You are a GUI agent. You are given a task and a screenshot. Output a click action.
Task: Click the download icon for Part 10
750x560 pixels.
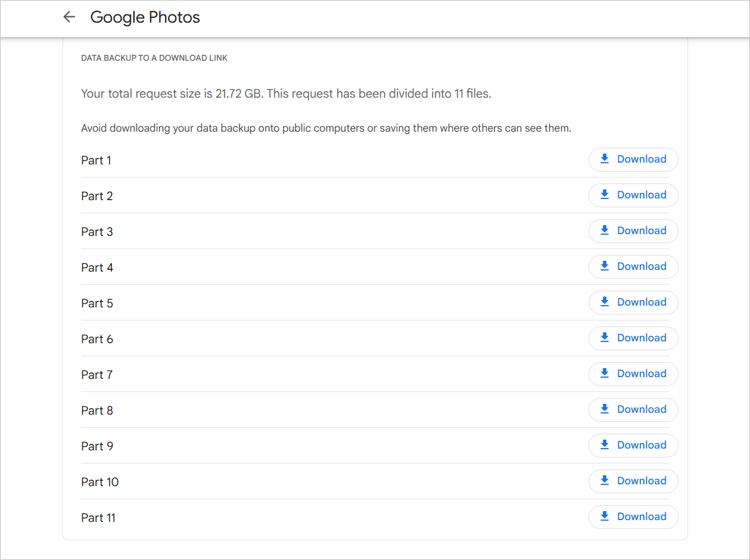[x=605, y=481]
